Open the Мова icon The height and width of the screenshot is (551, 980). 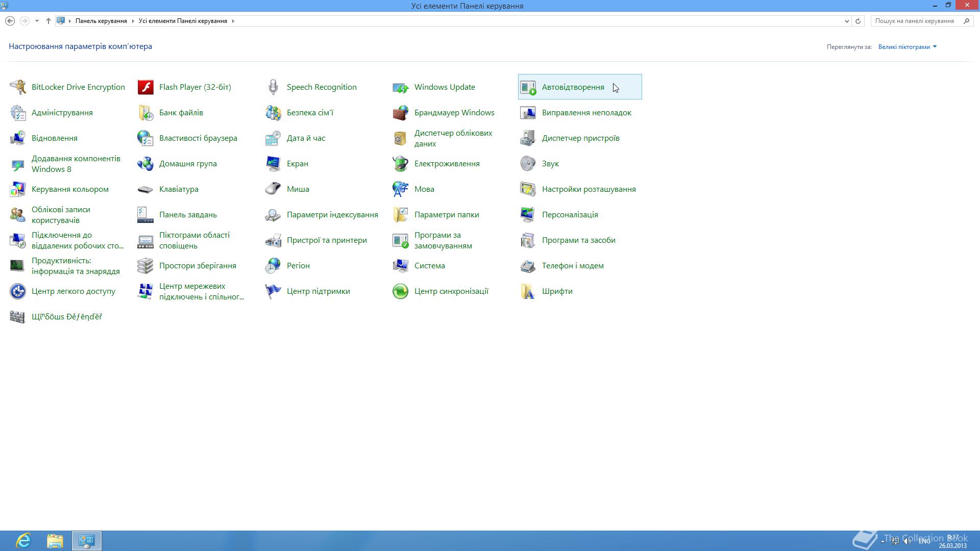(x=401, y=189)
